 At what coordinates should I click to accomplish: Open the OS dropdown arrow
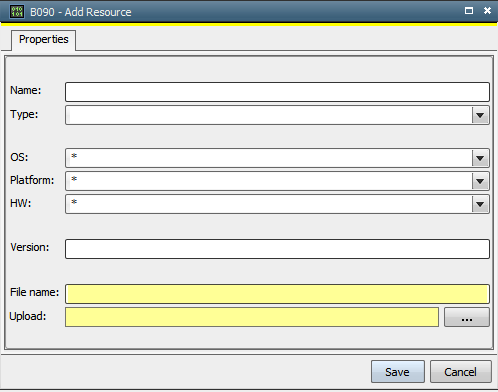click(480, 158)
